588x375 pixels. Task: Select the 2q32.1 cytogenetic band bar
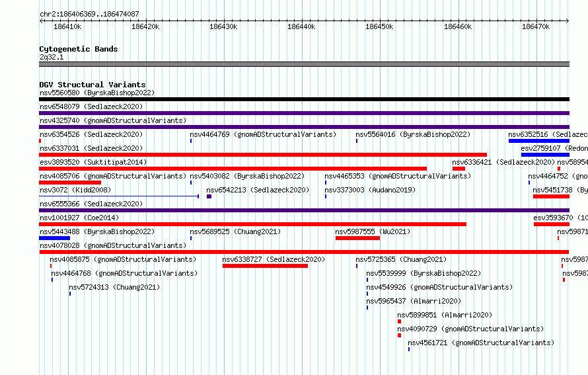point(304,64)
